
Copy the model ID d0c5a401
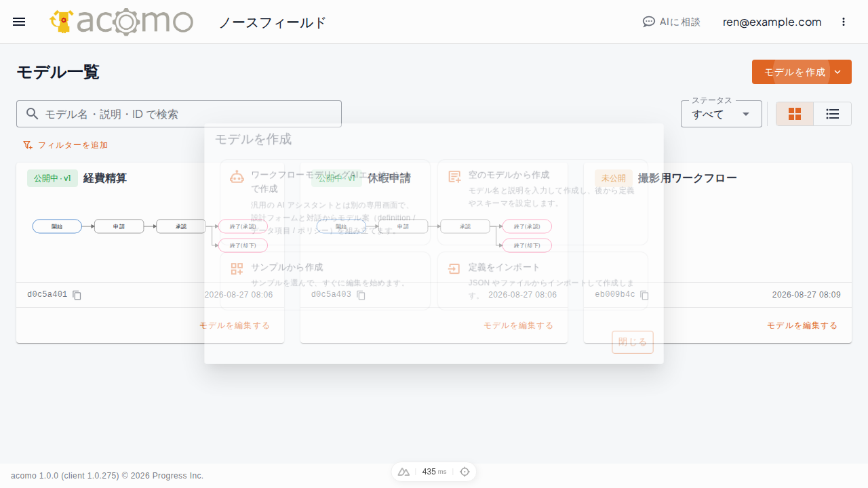[77, 296]
